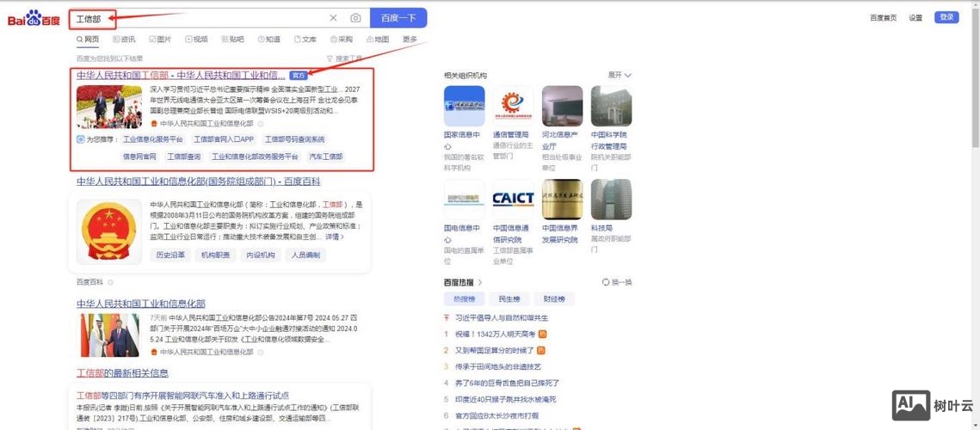Switch to the 网页 tab

click(x=88, y=40)
